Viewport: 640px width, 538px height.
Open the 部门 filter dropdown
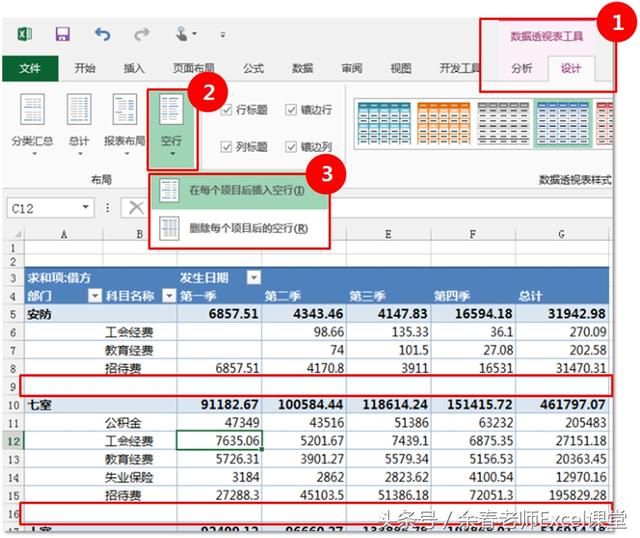[95, 296]
